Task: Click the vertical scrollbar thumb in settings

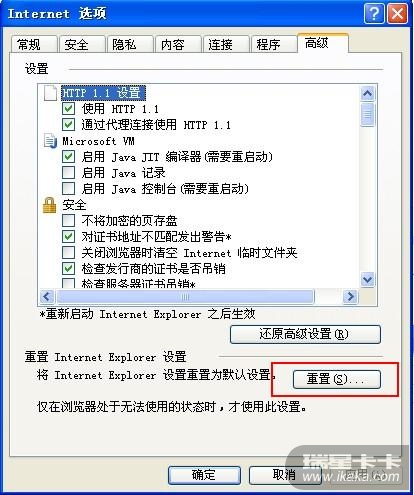Action: 367,114
